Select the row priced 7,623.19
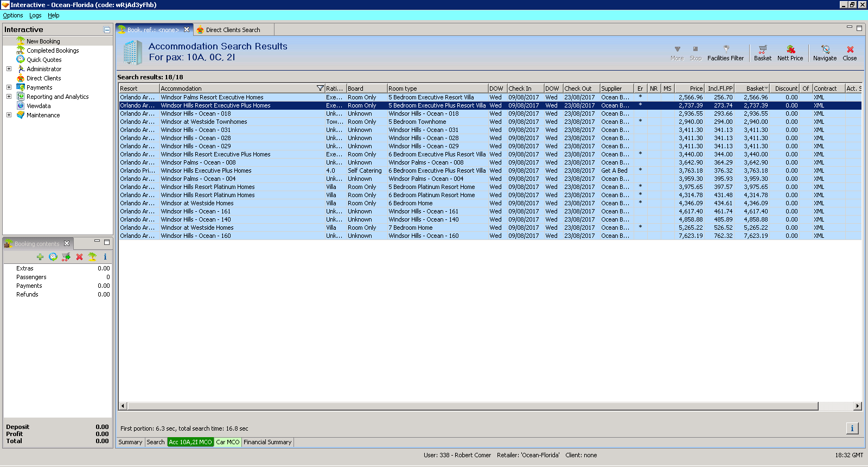 click(x=490, y=236)
